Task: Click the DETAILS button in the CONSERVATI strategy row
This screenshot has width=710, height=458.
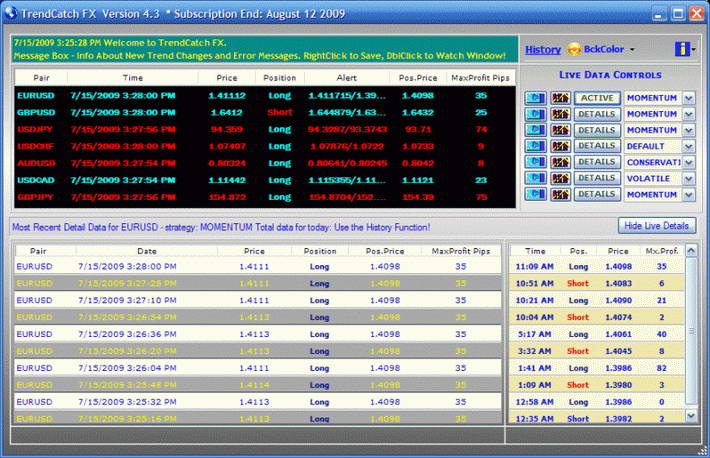Action: [597, 162]
